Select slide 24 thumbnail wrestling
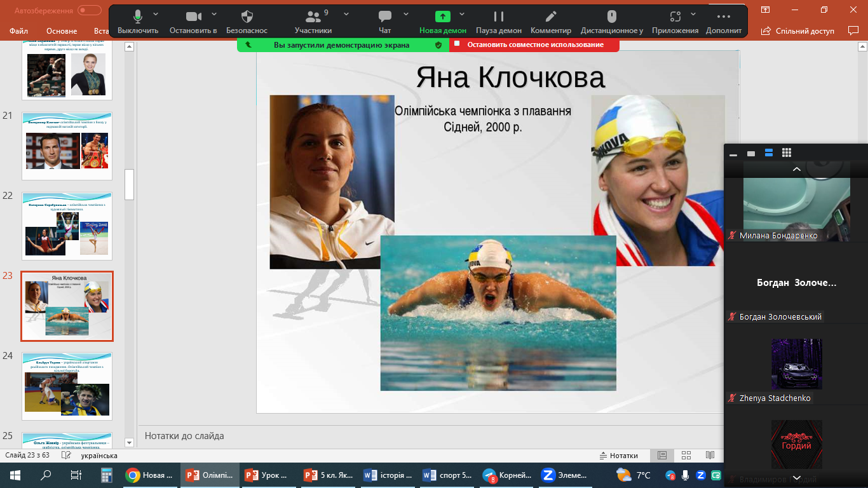Screen dimensions: 868x488 (x=67, y=386)
